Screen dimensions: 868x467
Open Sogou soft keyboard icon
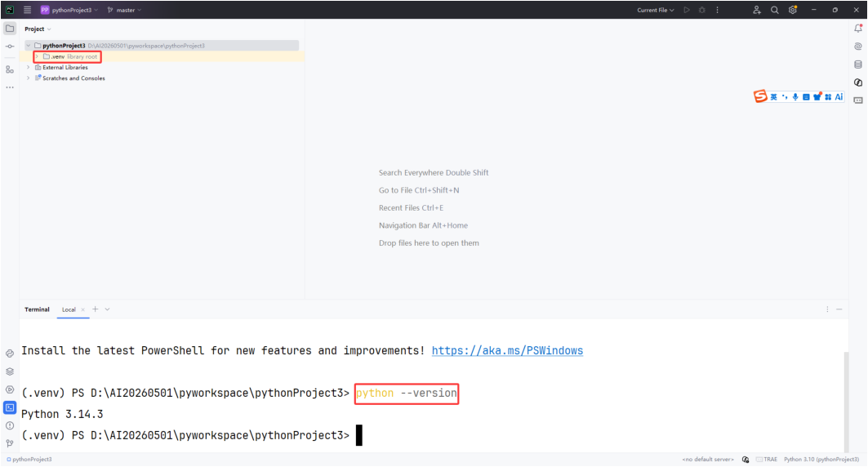point(806,97)
